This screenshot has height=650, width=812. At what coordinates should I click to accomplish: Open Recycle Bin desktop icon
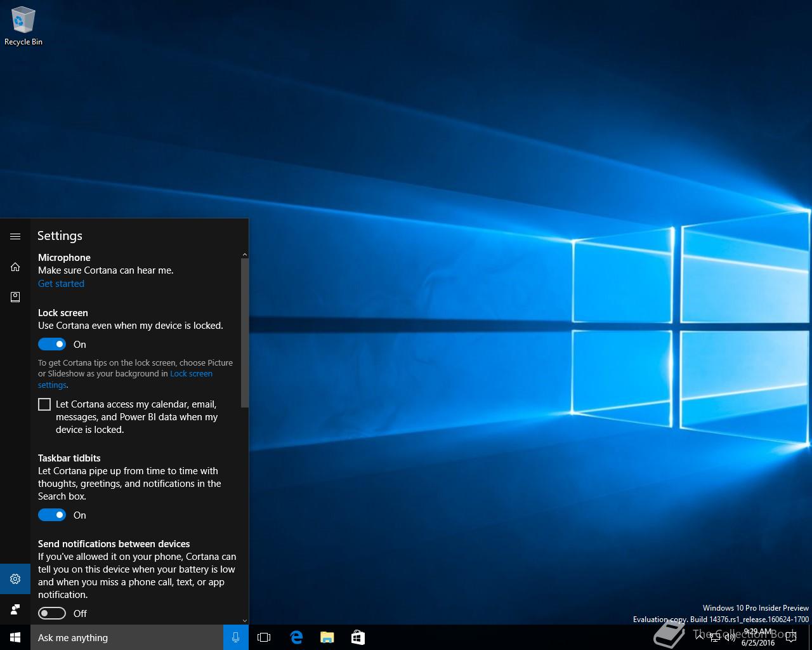click(23, 27)
